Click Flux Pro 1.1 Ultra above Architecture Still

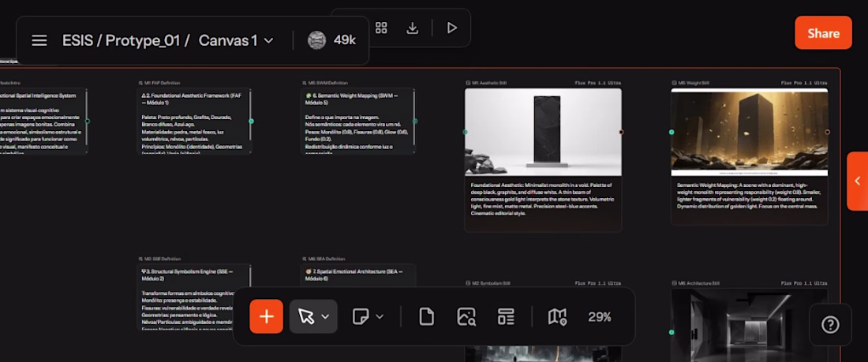pyautogui.click(x=804, y=283)
